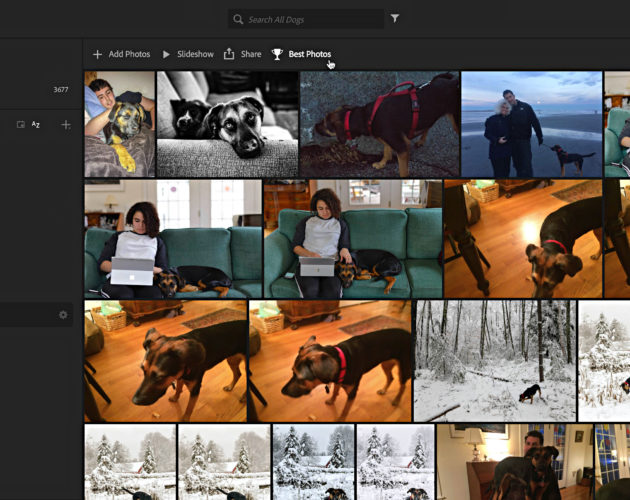
Task: Click the Slideshow play icon
Action: click(x=166, y=54)
